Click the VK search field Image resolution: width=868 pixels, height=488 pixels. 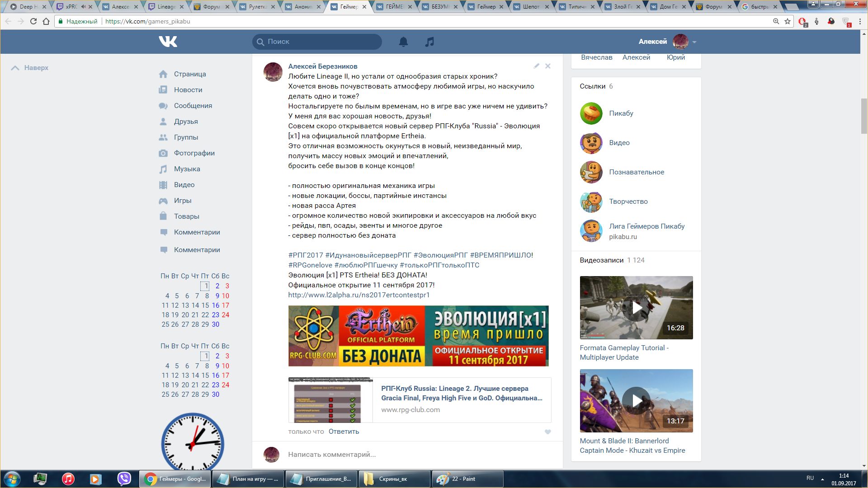317,42
